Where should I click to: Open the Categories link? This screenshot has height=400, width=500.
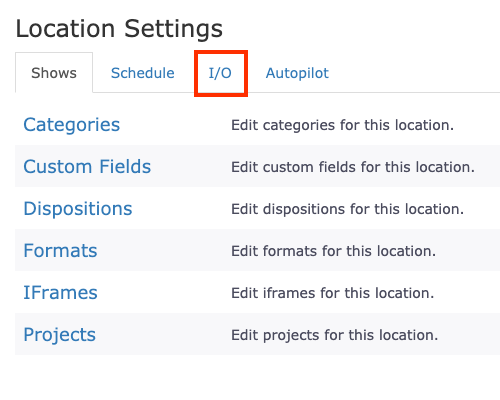(x=71, y=125)
